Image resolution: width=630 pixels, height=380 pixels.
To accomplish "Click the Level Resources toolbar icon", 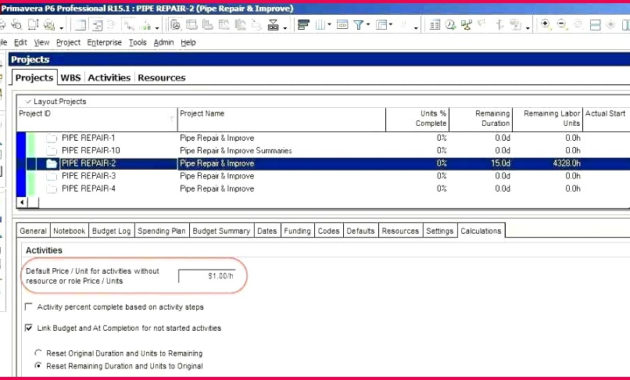I will 466,25.
